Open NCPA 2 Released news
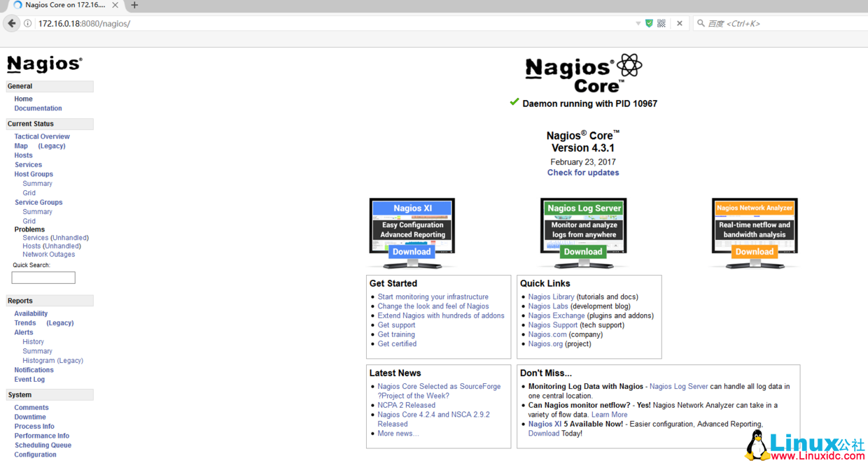This screenshot has height=463, width=868. coord(407,406)
